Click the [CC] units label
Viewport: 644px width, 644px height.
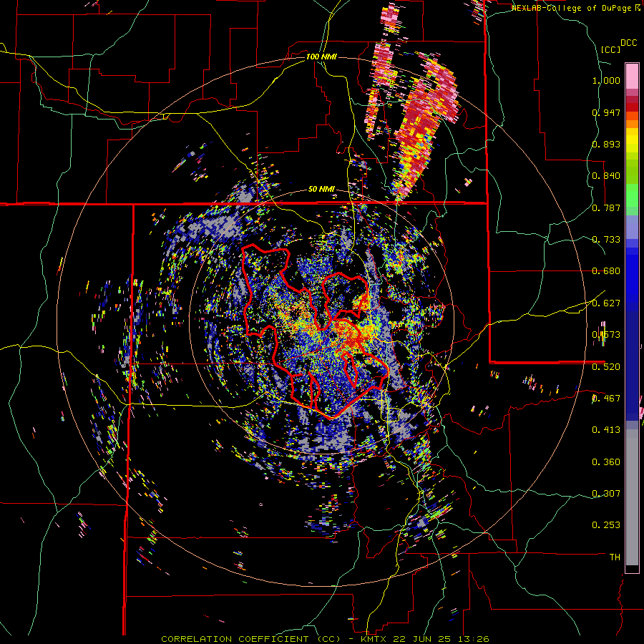[611, 49]
